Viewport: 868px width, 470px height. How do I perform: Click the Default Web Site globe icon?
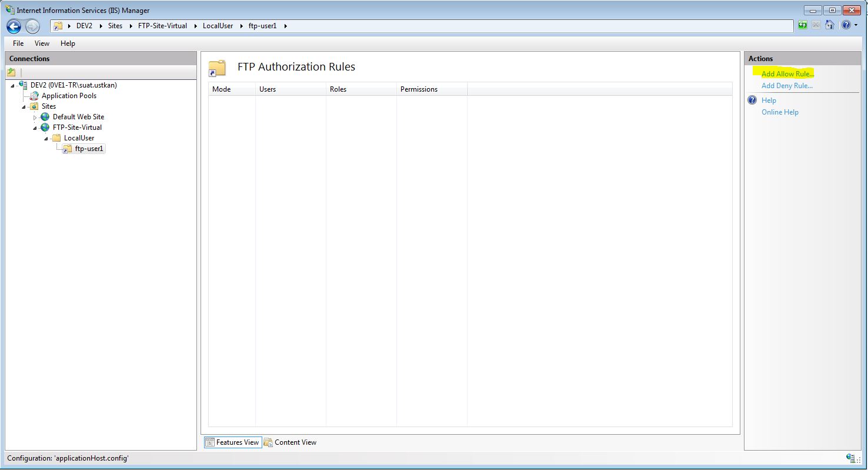coord(45,117)
